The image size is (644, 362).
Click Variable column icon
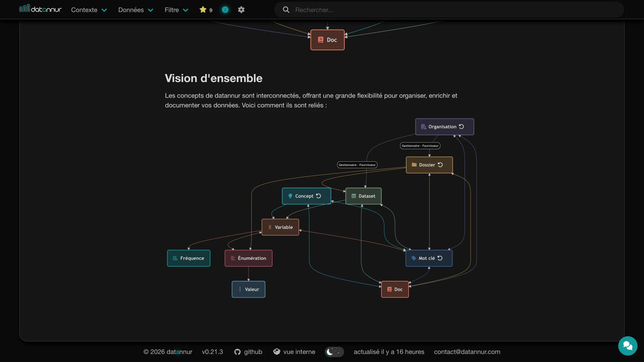coord(270,227)
